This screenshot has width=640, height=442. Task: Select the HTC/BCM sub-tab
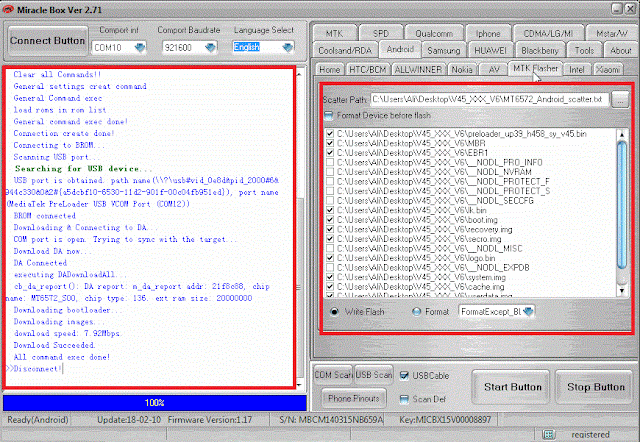(x=368, y=70)
